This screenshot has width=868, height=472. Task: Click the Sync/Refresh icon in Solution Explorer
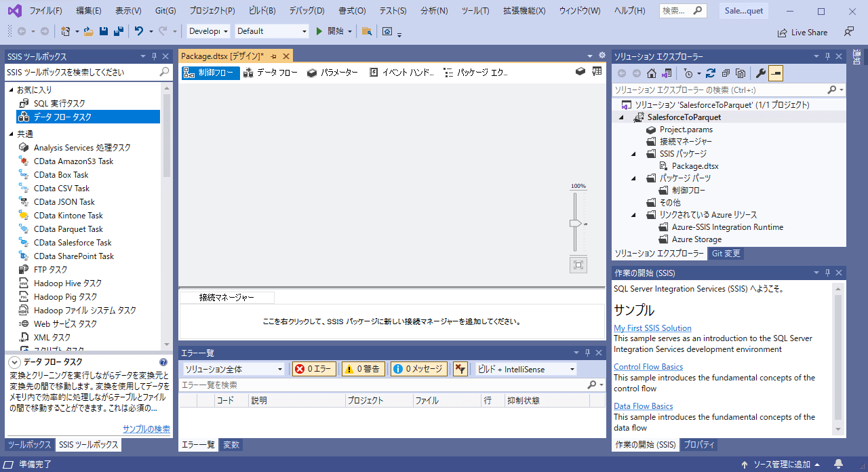pyautogui.click(x=711, y=73)
